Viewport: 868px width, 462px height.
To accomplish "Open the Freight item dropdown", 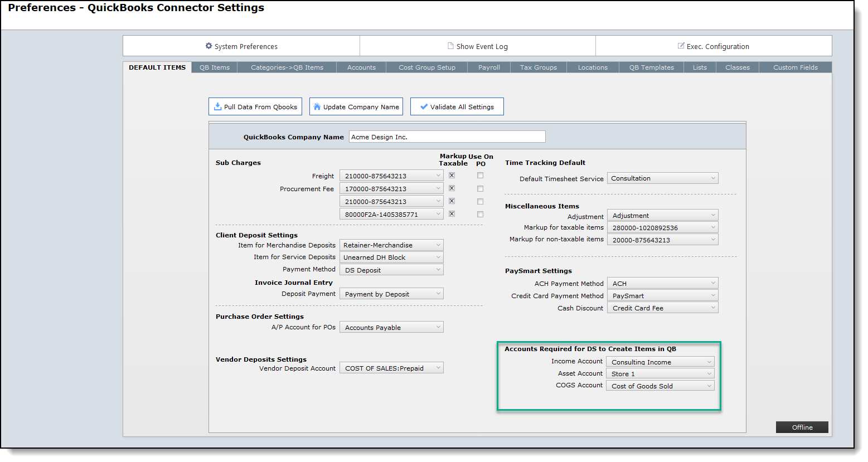I will pos(391,176).
